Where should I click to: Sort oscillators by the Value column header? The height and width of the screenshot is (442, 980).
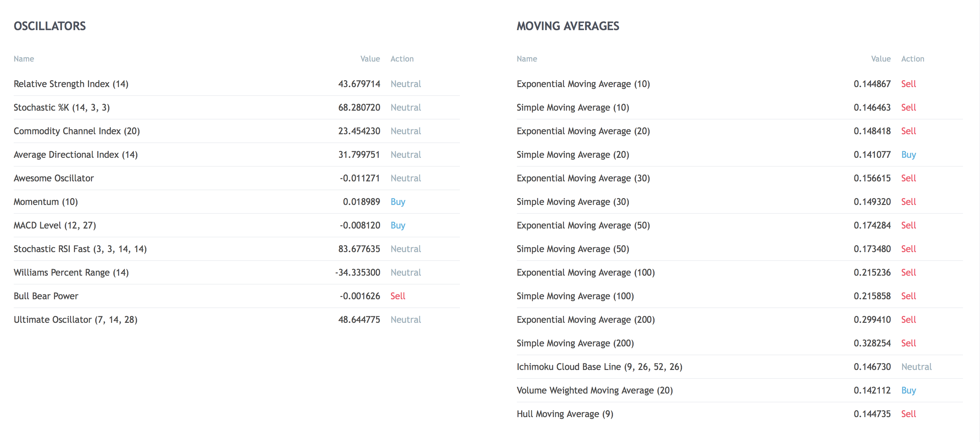tap(370, 59)
